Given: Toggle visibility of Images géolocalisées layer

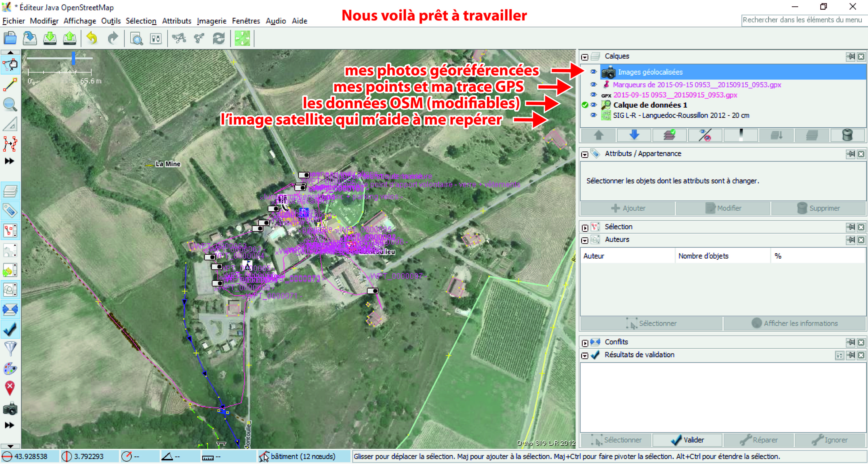Looking at the screenshot, I should (x=593, y=72).
